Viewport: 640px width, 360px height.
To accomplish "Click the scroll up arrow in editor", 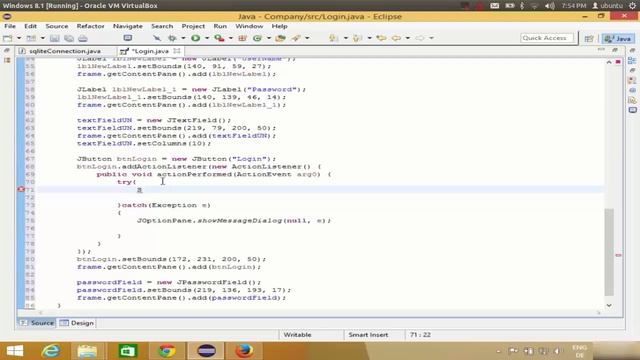I will 609,62.
